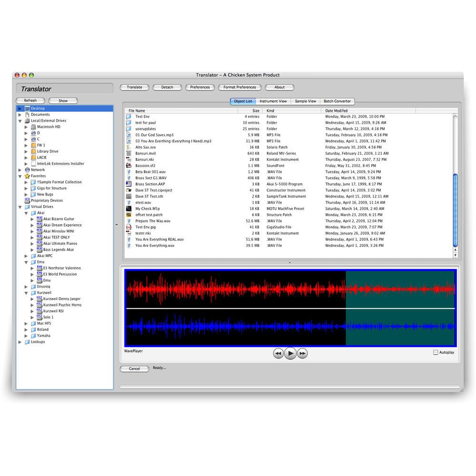Click the Akai Bizarre Guitar drive icon
Screen dimensions: 476x476
pos(40,219)
